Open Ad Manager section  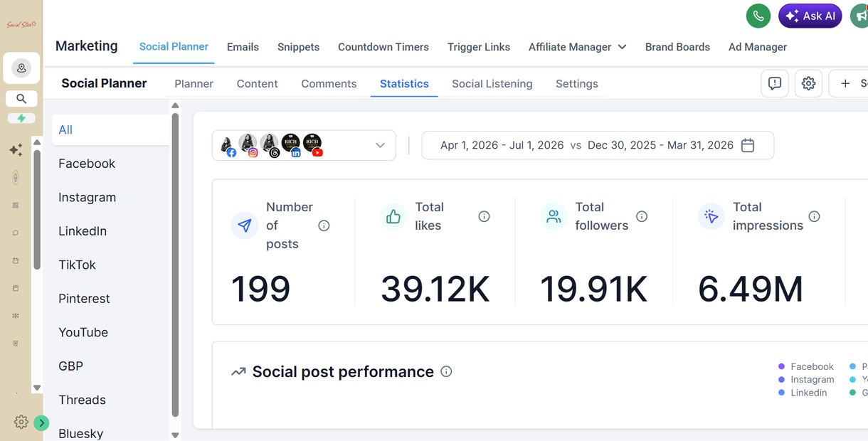(758, 47)
